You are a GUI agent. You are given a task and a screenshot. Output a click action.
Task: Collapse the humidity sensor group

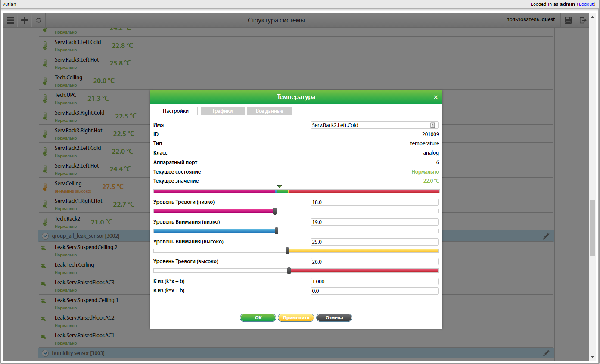click(x=45, y=353)
